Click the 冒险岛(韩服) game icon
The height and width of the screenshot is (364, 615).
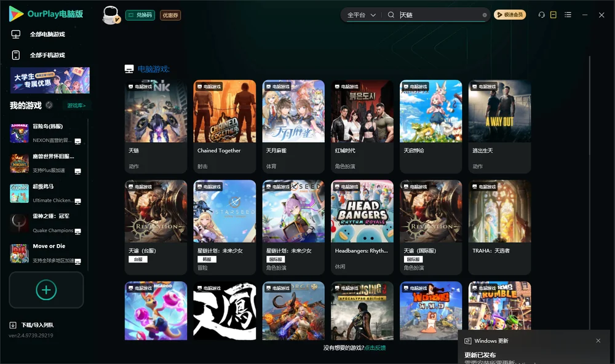[19, 133]
